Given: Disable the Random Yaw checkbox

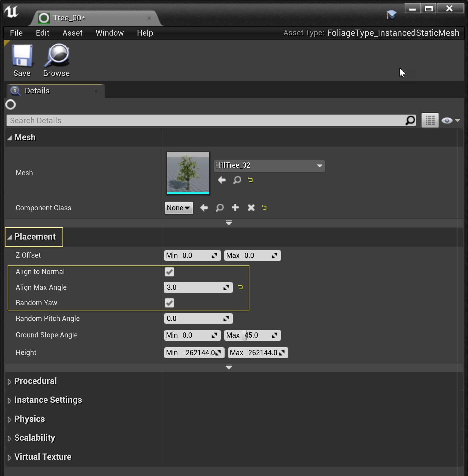Looking at the screenshot, I should (x=169, y=303).
